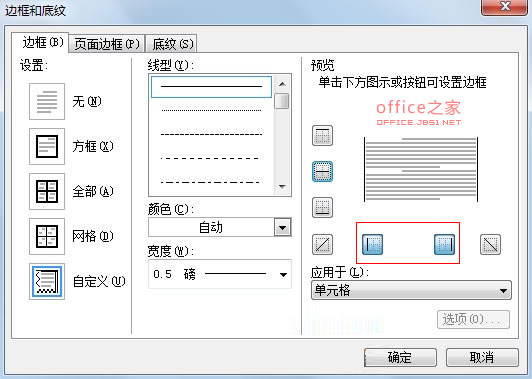
Task: Select the solid line style
Action: click(211, 87)
